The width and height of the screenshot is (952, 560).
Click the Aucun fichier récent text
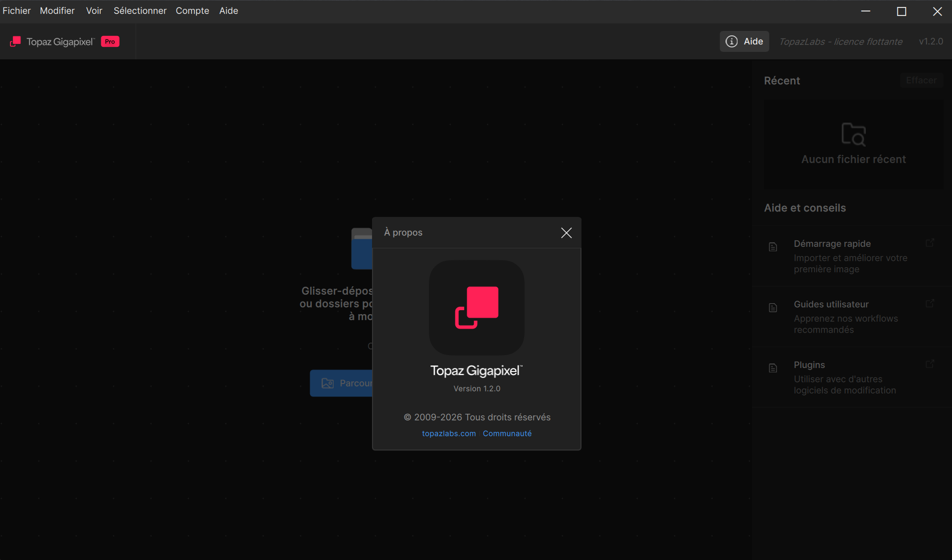coord(854,159)
